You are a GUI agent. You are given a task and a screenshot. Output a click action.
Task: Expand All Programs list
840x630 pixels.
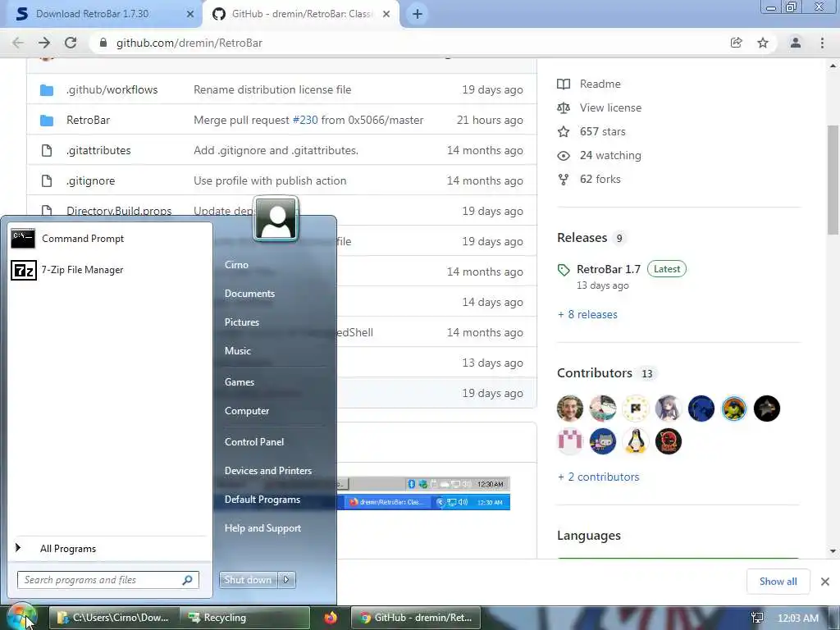pyautogui.click(x=110, y=549)
